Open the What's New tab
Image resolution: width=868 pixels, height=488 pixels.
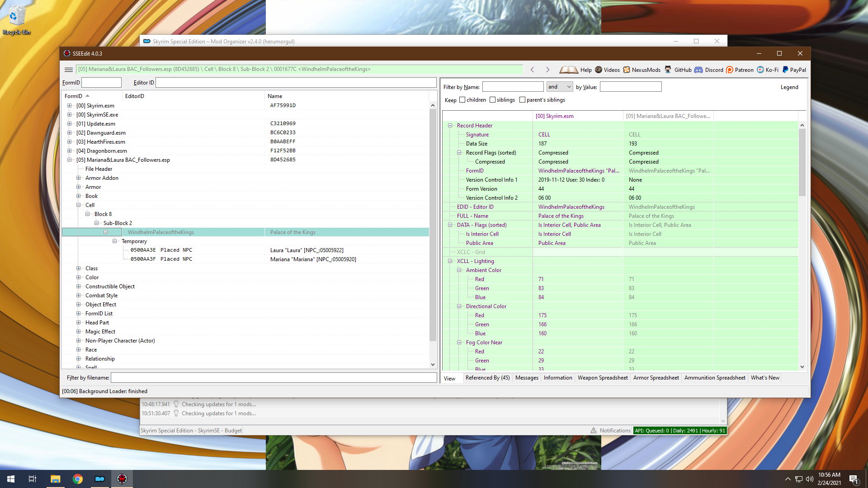coord(765,378)
